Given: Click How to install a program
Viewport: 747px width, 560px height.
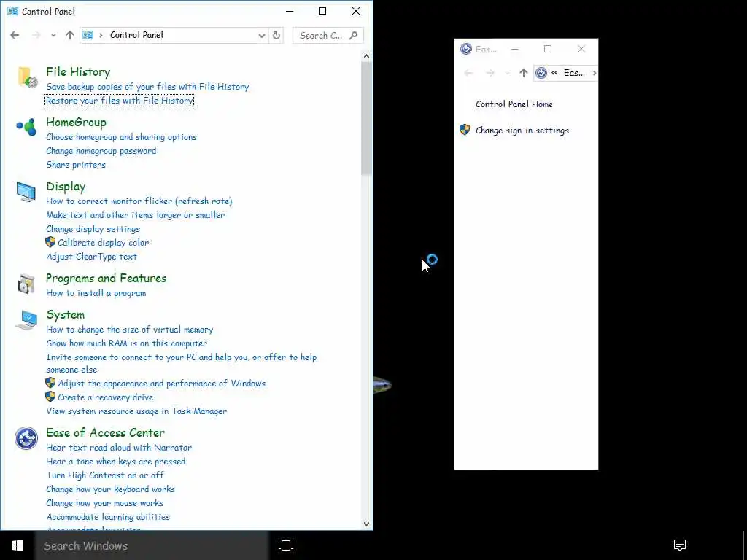Looking at the screenshot, I should point(96,293).
